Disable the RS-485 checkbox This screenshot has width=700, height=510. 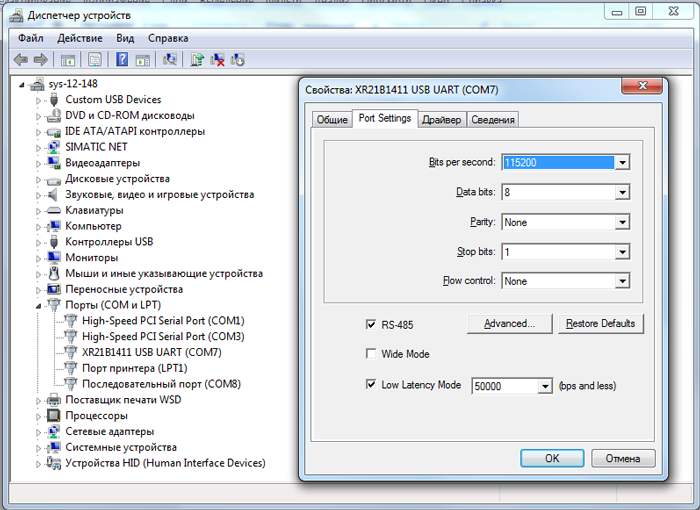point(372,324)
